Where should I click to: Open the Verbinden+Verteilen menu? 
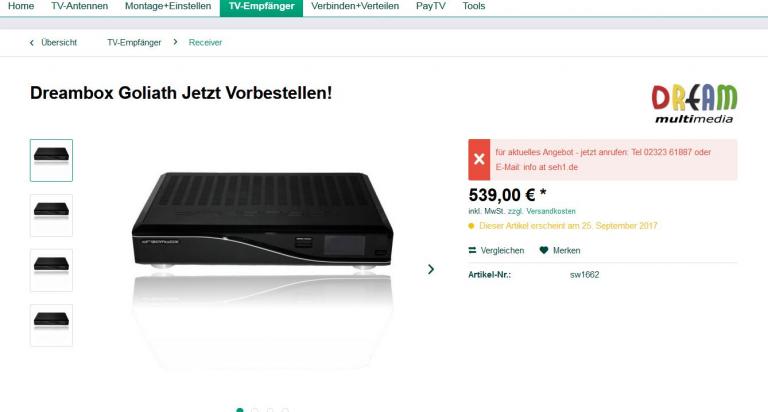click(x=355, y=6)
